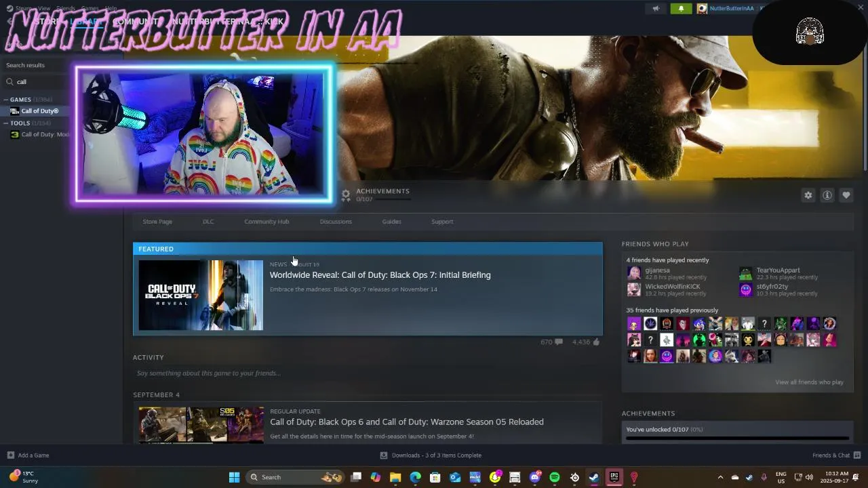Open the Warzone Season 05 Reloaded article
Viewport: 868px width, 488px height.
click(406, 422)
